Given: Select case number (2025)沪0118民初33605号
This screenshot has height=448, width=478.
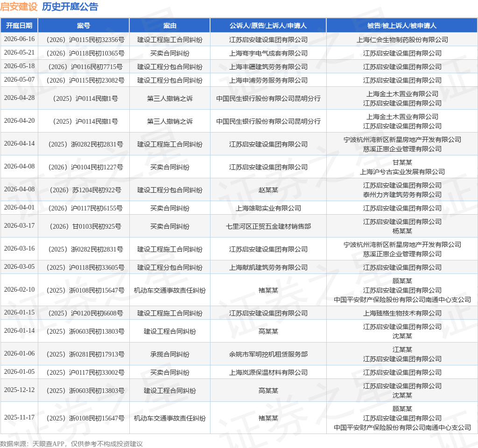Looking at the screenshot, I should pos(85,267).
